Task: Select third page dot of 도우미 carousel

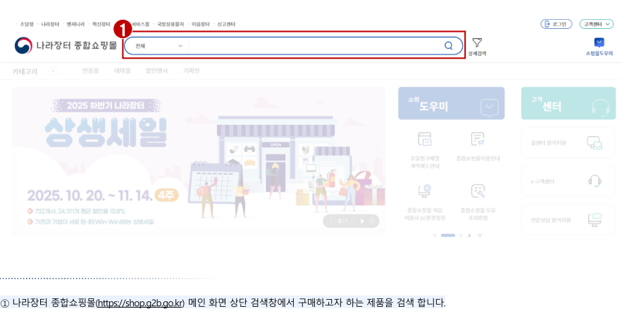Action: pyautogui.click(x=462, y=236)
